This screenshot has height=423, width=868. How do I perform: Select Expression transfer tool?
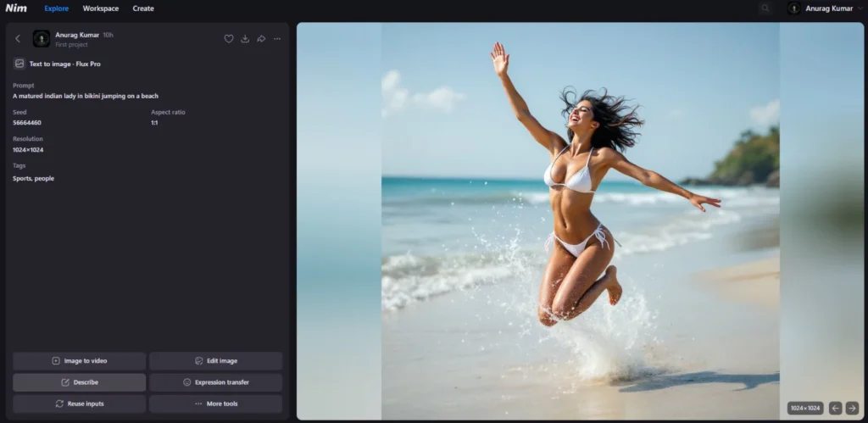[215, 382]
